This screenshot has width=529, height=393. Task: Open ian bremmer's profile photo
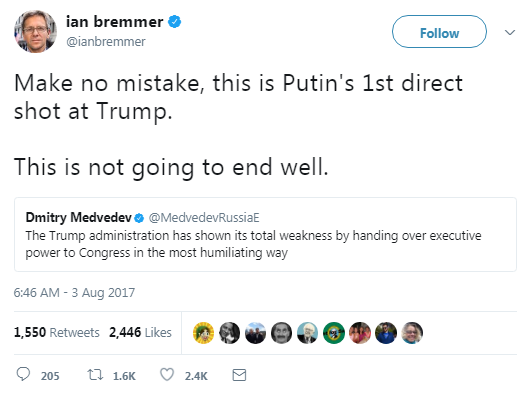[x=35, y=32]
